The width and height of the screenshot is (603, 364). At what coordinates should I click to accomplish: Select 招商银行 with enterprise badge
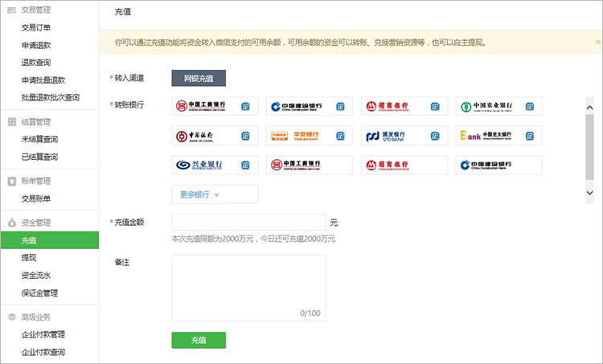click(x=404, y=106)
